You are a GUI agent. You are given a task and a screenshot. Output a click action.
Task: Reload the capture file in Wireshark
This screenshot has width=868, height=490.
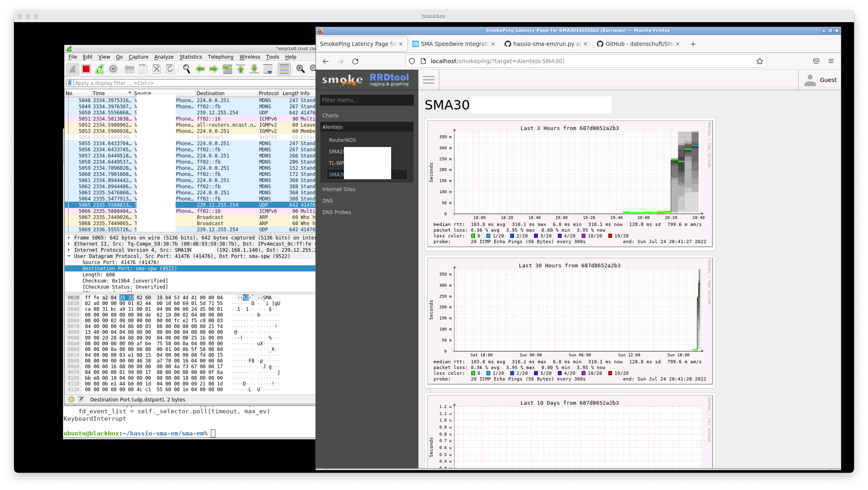point(170,69)
